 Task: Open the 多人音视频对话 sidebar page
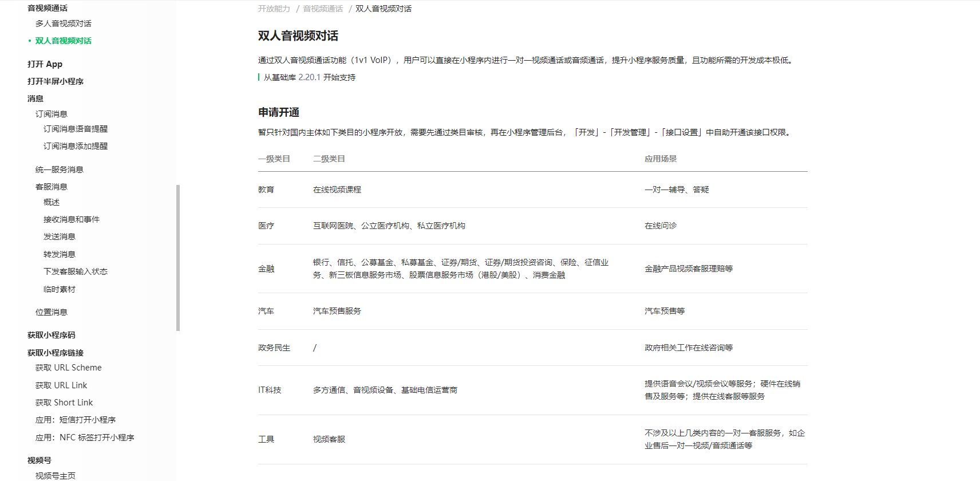63,23
